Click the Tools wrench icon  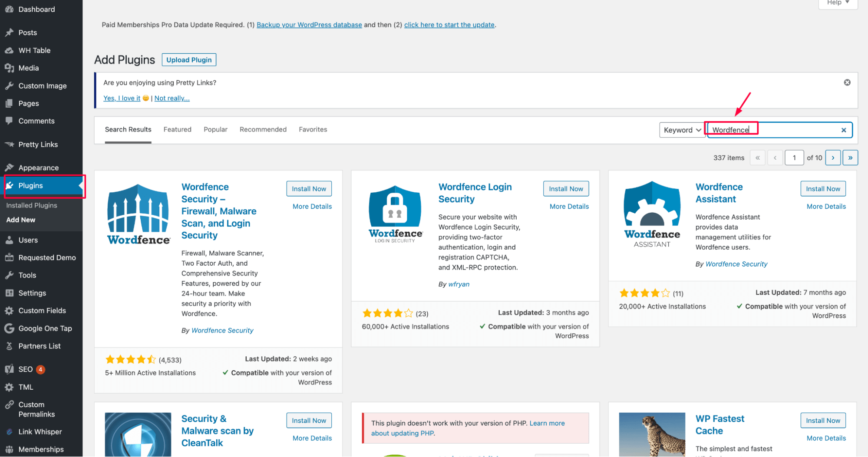click(9, 275)
